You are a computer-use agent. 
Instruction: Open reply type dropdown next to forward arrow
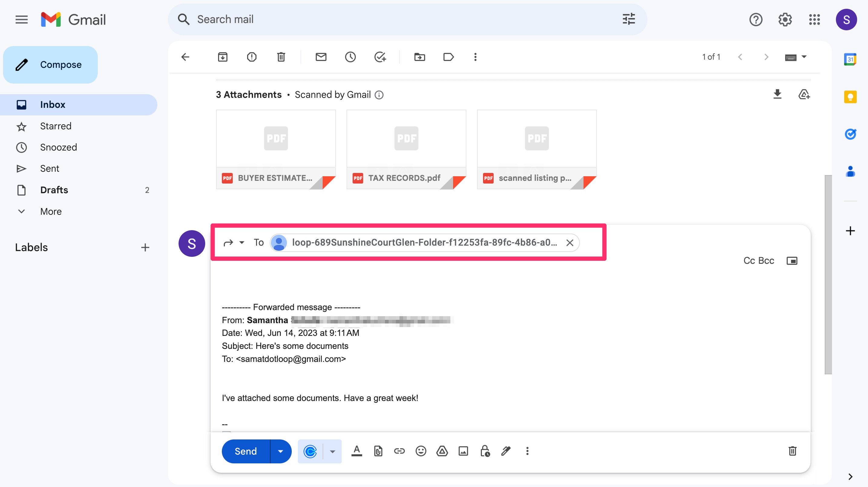(x=242, y=243)
